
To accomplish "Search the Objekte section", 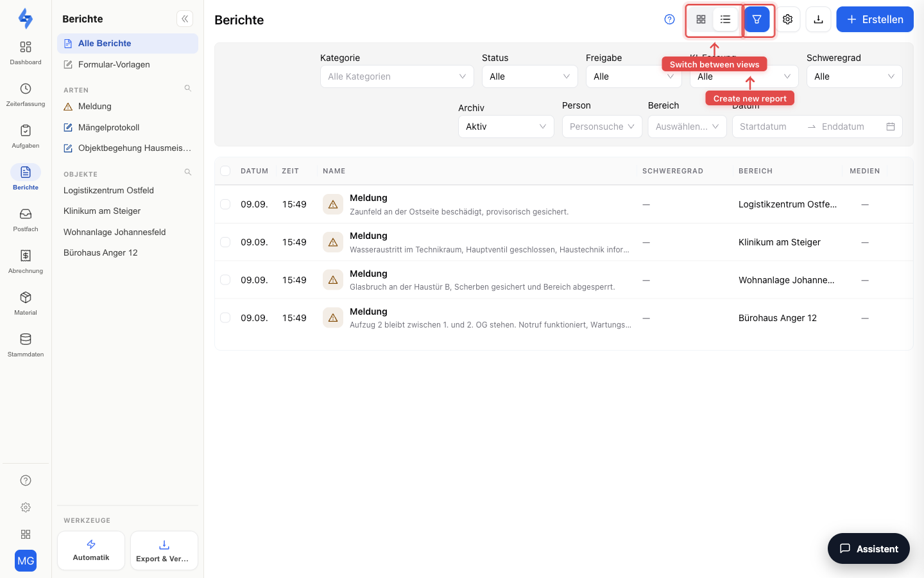I will click(188, 173).
